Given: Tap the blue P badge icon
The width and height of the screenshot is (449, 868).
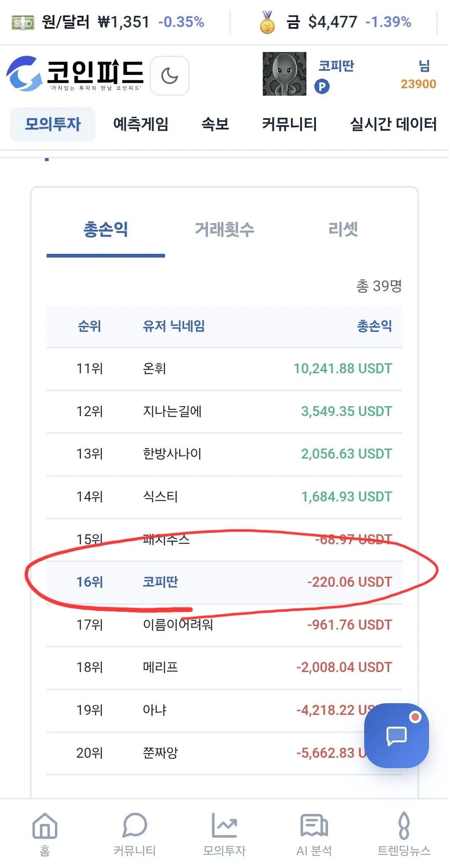Looking at the screenshot, I should coord(322,87).
